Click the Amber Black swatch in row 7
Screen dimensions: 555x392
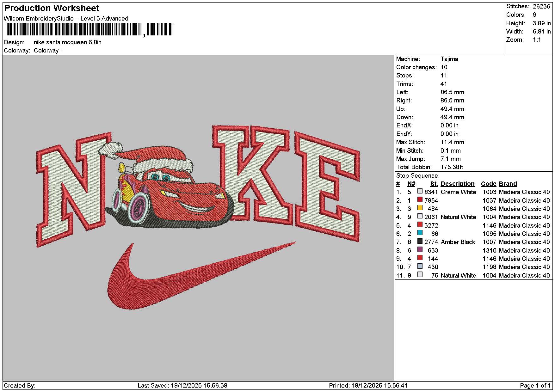420,241
